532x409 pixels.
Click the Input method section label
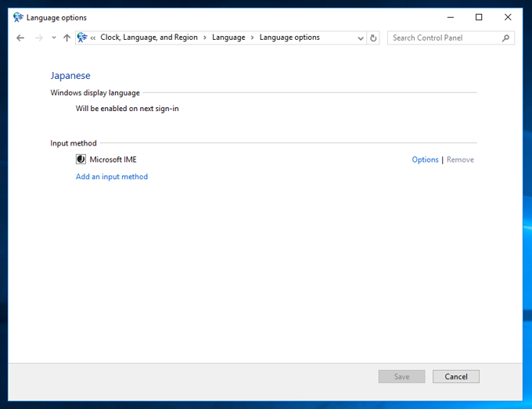(x=74, y=143)
